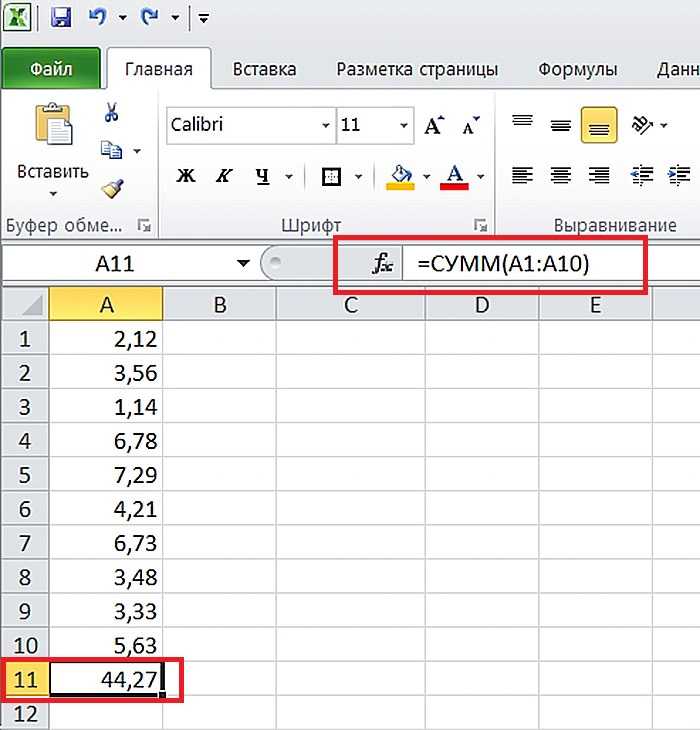Open the Excel application icon menu
700x730 pixels.
coord(16,17)
